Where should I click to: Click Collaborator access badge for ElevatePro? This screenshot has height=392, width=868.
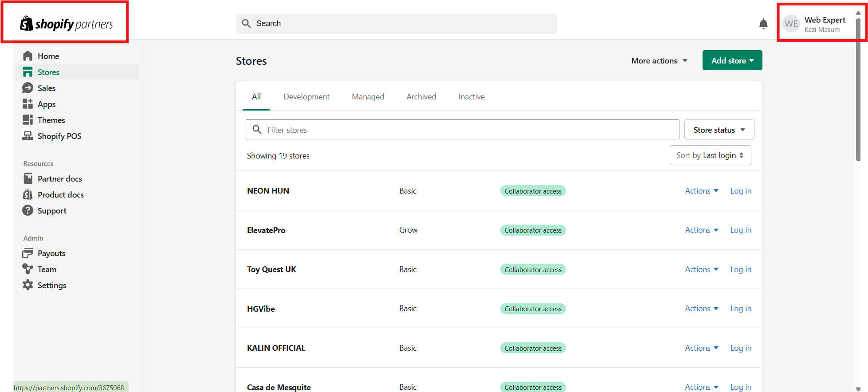tap(533, 230)
